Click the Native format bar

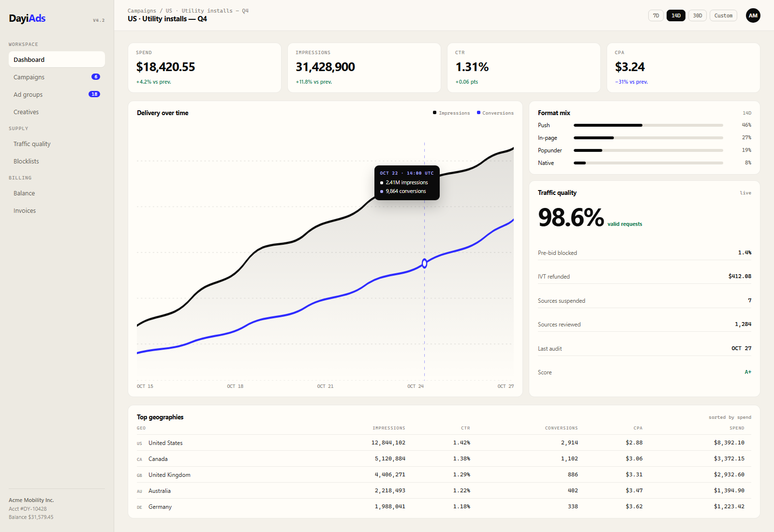click(x=648, y=163)
